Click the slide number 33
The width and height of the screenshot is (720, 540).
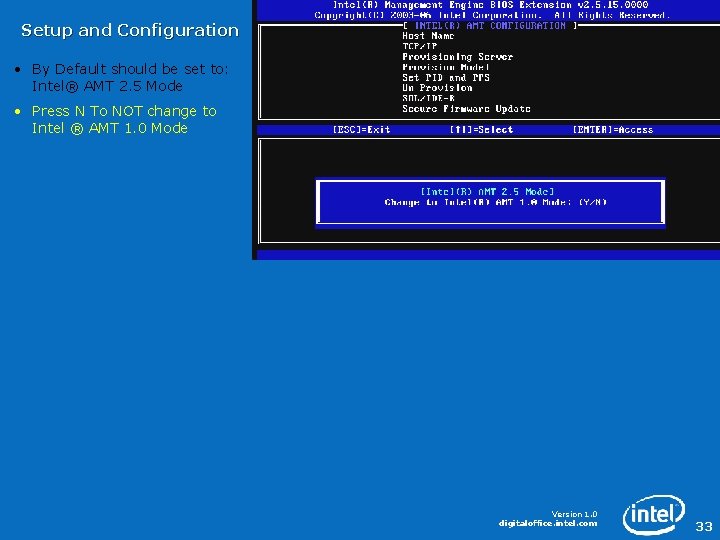click(x=703, y=526)
